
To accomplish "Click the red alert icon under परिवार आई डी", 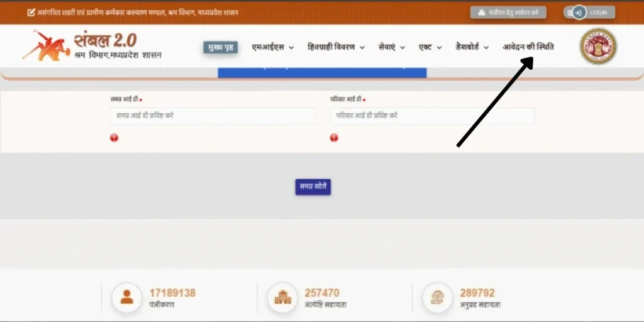I will coord(334,138).
